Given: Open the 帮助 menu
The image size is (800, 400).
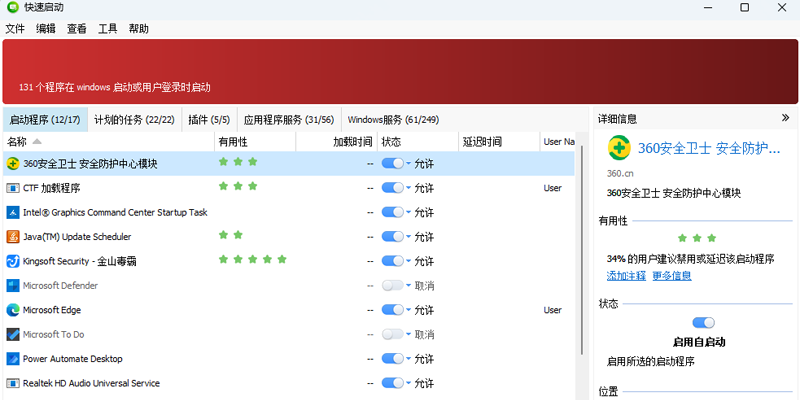Looking at the screenshot, I should [138, 29].
